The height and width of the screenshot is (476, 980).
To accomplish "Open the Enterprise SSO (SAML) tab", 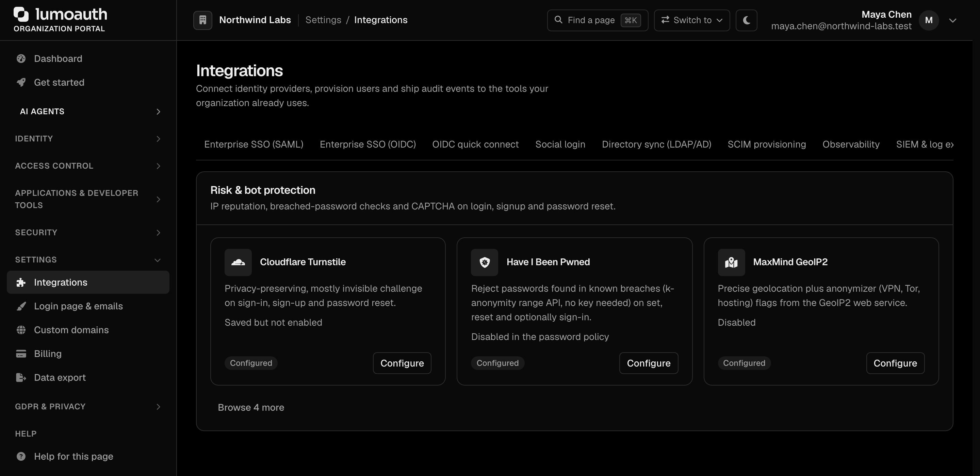I will (254, 144).
